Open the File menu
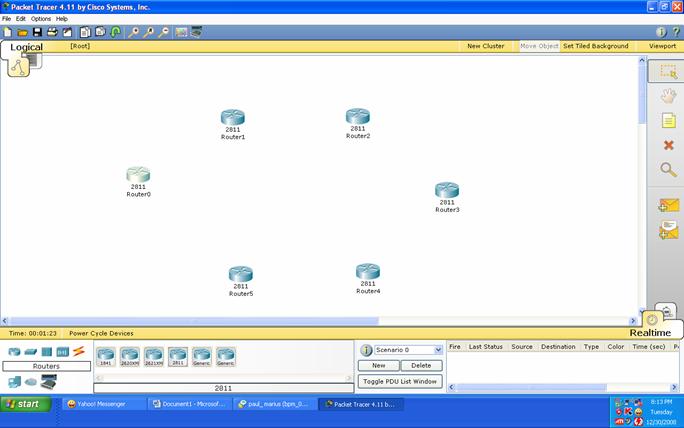The width and height of the screenshot is (684, 428). pos(7,19)
